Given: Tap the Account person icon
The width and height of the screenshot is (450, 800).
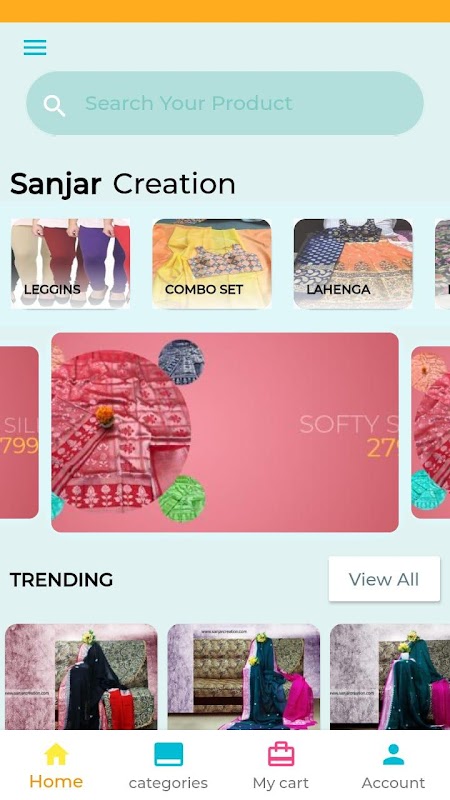Looking at the screenshot, I should pos(393,755).
